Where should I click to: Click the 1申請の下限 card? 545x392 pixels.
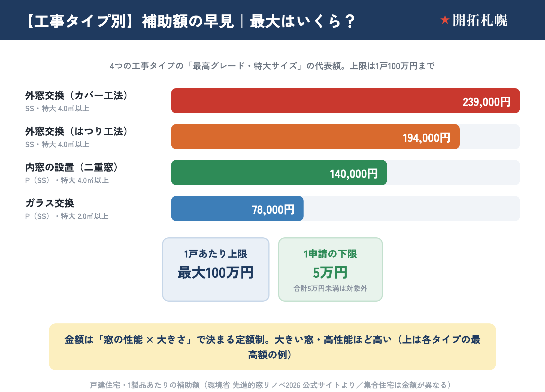[330, 269]
